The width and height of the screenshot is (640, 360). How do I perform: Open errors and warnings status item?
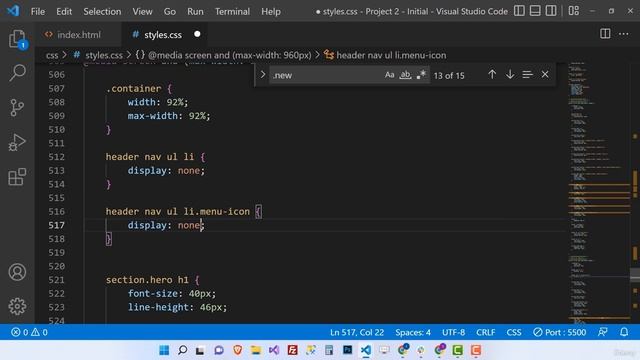pyautogui.click(x=29, y=332)
